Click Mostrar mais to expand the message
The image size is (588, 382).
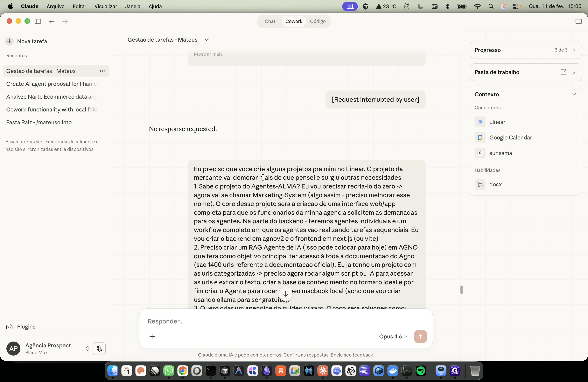(208, 54)
